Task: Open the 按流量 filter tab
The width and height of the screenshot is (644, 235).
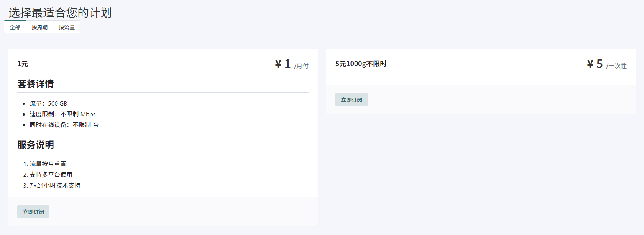Action: click(67, 27)
